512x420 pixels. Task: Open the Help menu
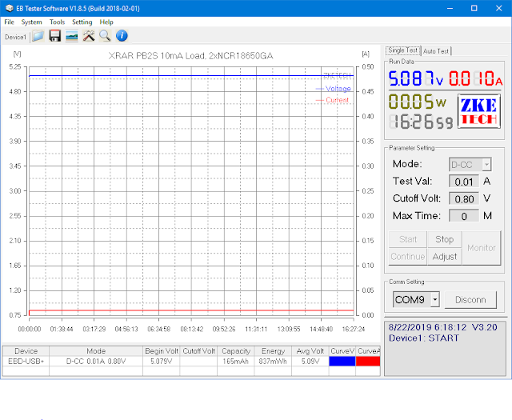[x=106, y=22]
